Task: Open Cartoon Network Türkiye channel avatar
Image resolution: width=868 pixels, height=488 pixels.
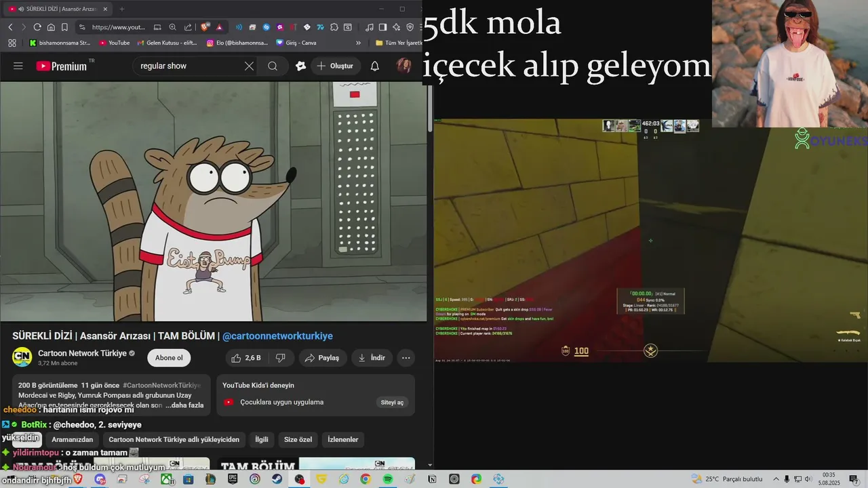Action: point(22,357)
